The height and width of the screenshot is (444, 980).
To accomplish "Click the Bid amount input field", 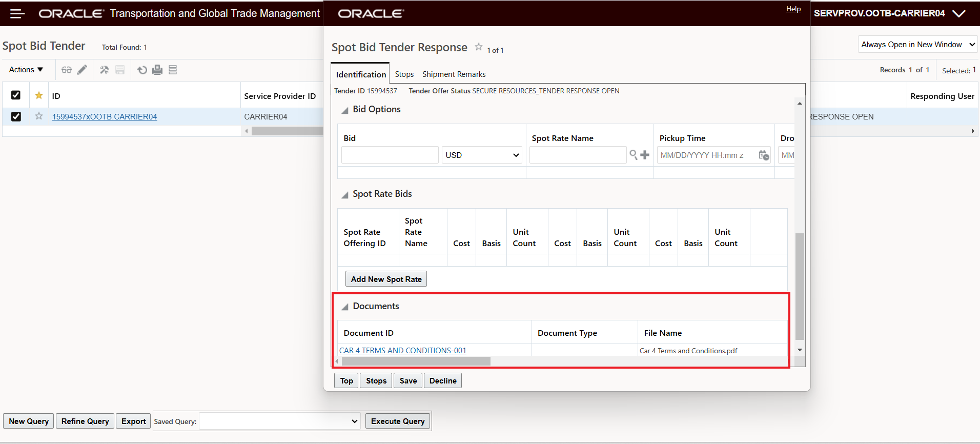I will click(x=390, y=155).
